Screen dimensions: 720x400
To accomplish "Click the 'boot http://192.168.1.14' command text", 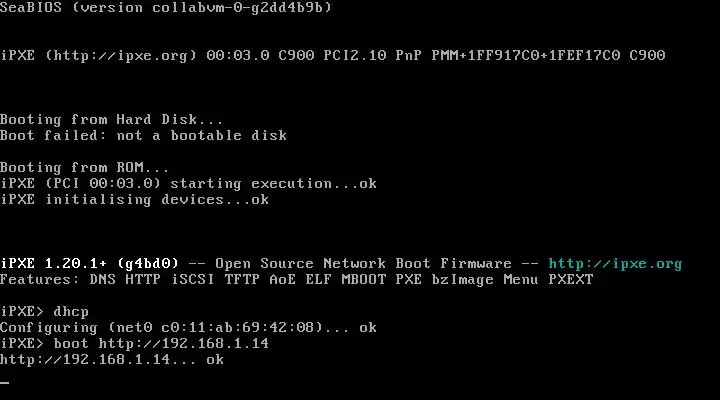I will [161, 344].
